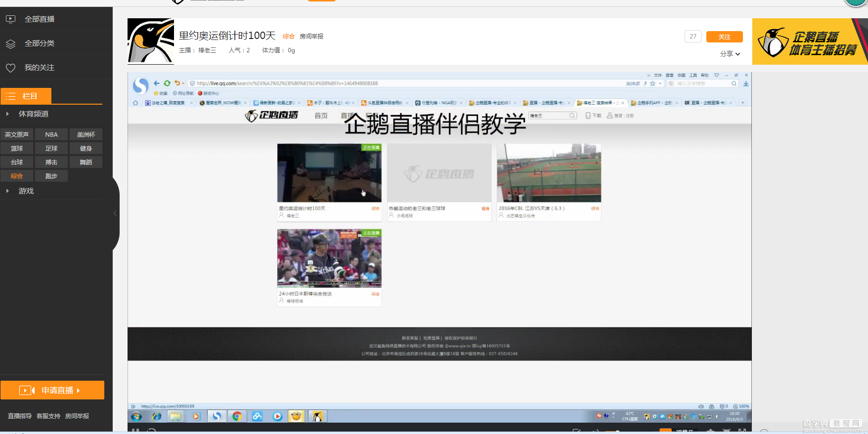Select the highlighted 综合 category
Viewport: 868px width, 434px height.
click(17, 176)
